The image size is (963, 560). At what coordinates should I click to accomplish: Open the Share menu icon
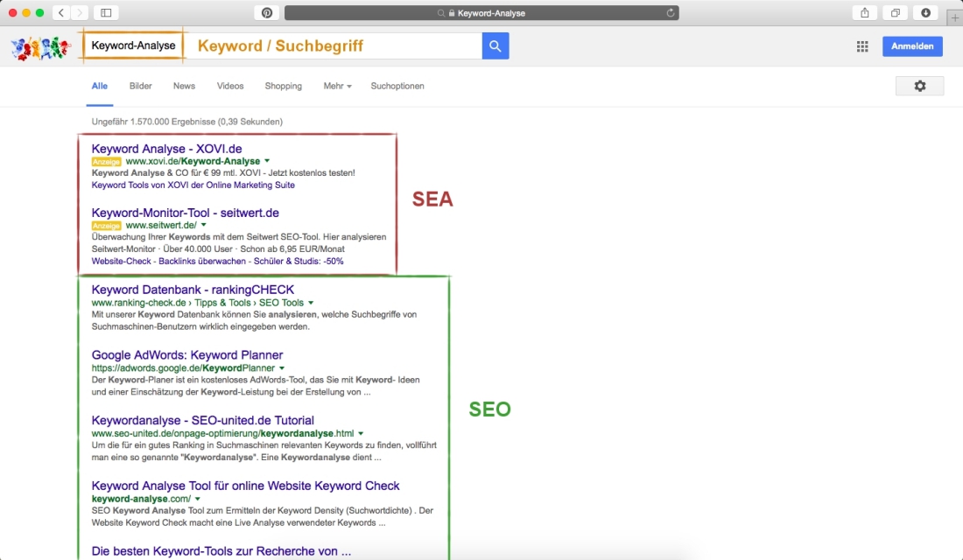865,12
